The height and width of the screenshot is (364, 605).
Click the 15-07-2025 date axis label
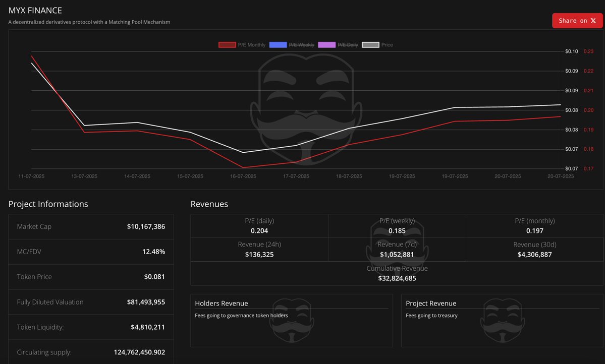pyautogui.click(x=190, y=176)
